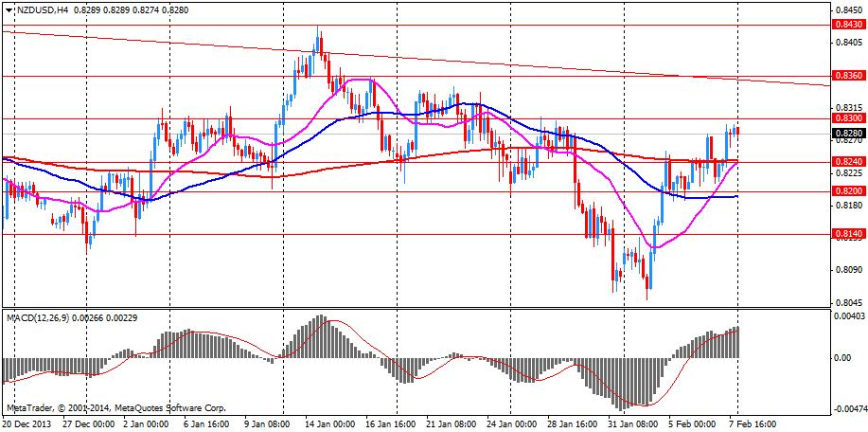This screenshot has height=432, width=868.
Task: Click the 0.8300 red price level label
Action: pyautogui.click(x=846, y=118)
